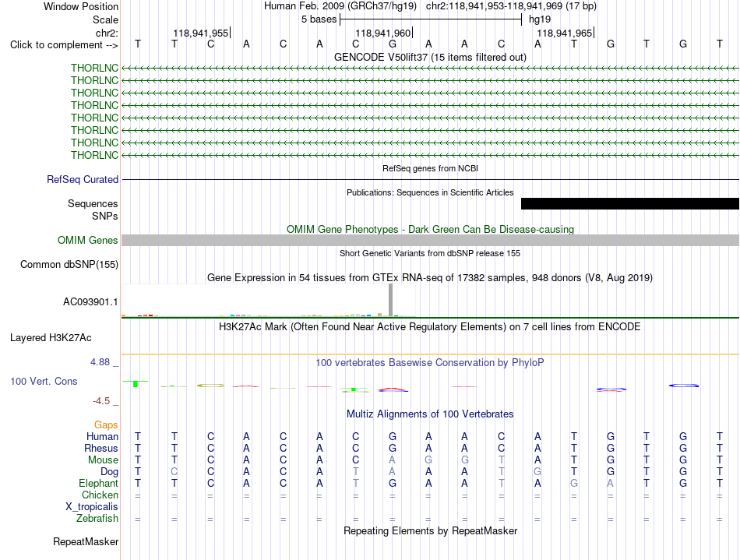The image size is (740, 560).
Task: Open Publications: Sequences in Scientific Articles title
Action: 430,192
